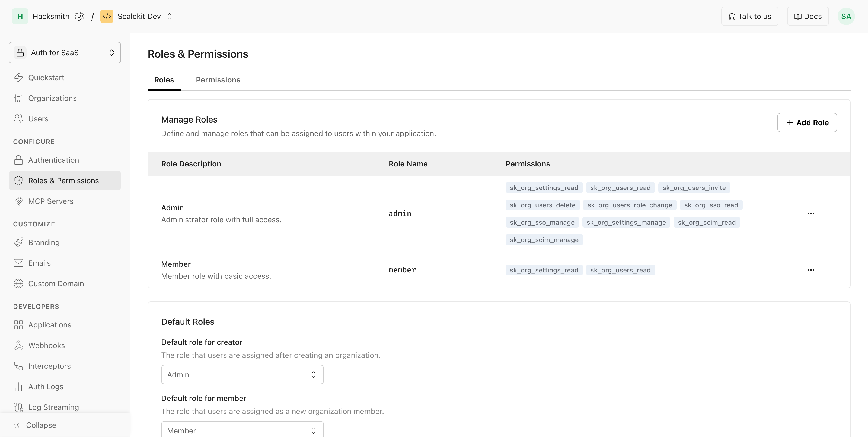The width and height of the screenshot is (868, 437).
Task: Open Authentication settings in sidebar
Action: pos(65,160)
